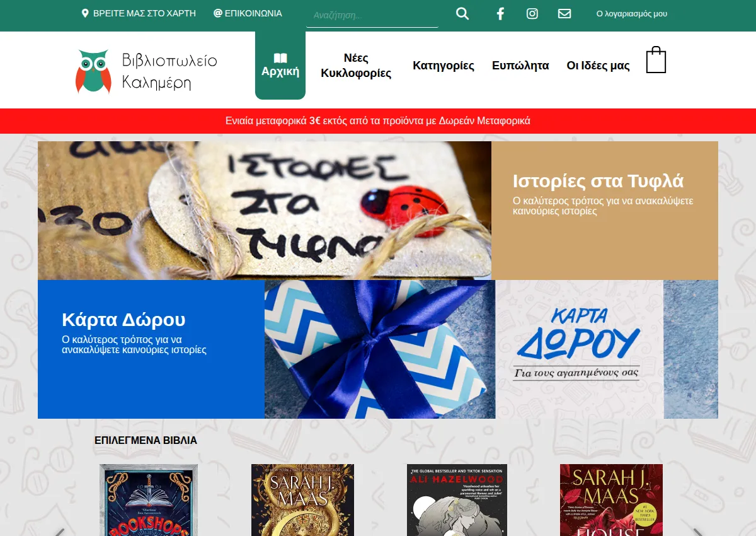Click the carousel previous arrow

click(59, 532)
